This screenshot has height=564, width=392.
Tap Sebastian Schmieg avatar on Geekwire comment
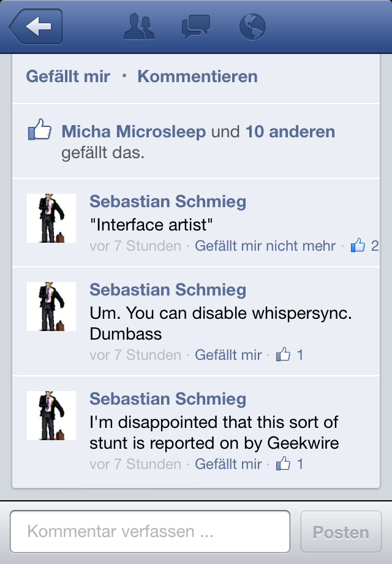pos(51,416)
